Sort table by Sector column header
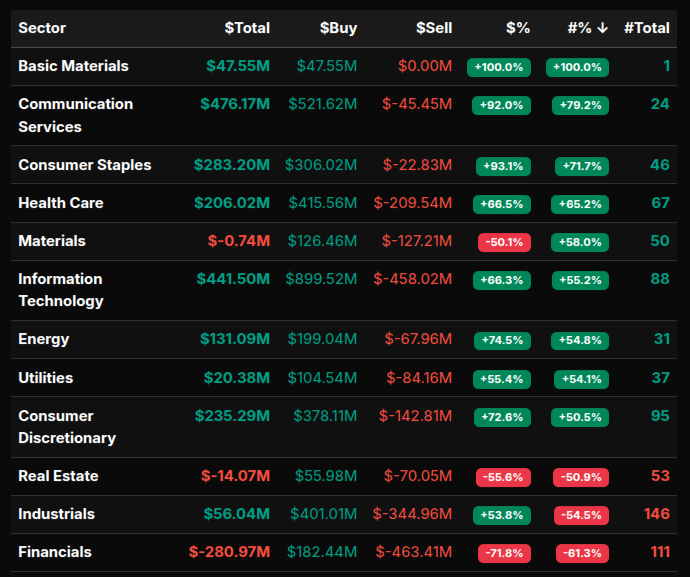 (x=40, y=28)
